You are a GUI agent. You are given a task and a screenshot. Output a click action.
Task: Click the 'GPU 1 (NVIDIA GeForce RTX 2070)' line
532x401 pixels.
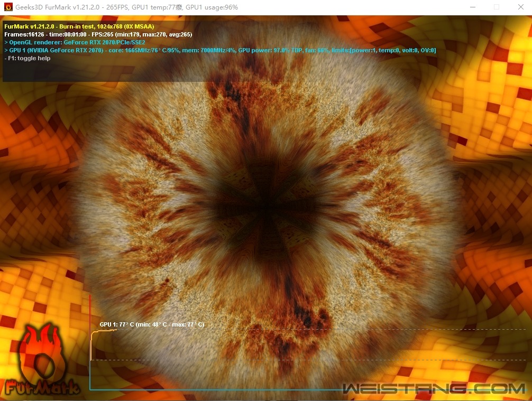pos(220,50)
